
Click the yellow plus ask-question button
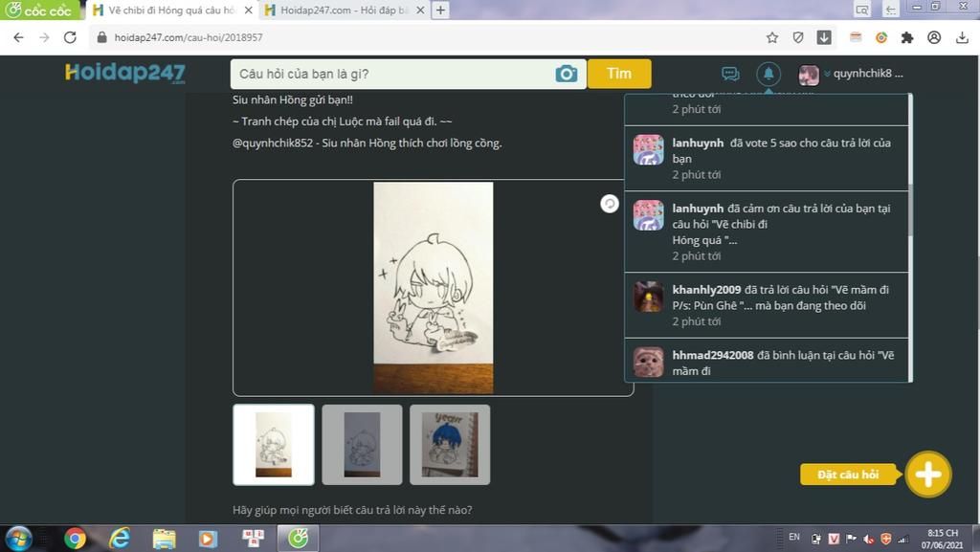click(928, 475)
